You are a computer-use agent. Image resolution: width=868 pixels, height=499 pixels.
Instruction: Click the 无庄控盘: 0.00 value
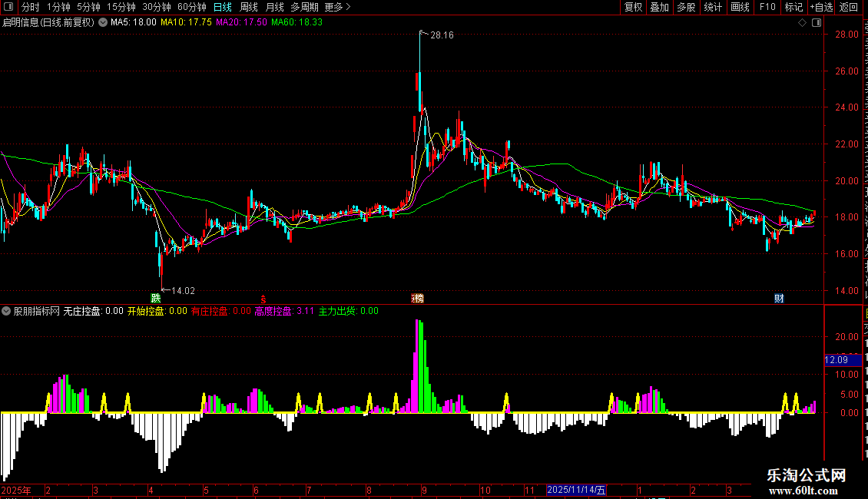tap(93, 311)
